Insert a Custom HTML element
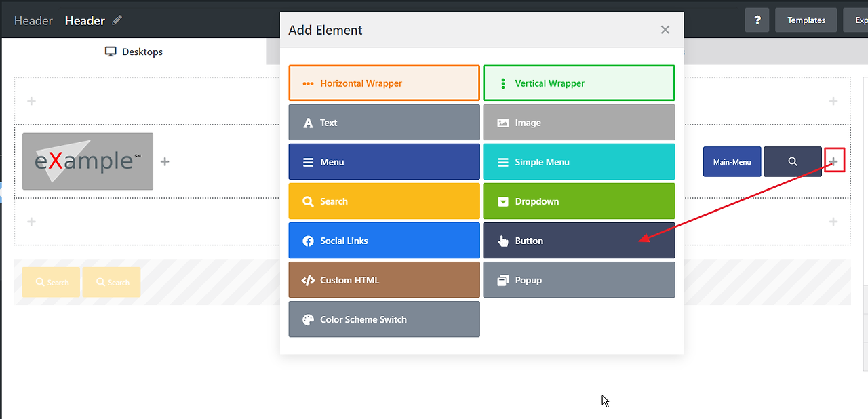Image resolution: width=868 pixels, height=419 pixels. coord(384,280)
